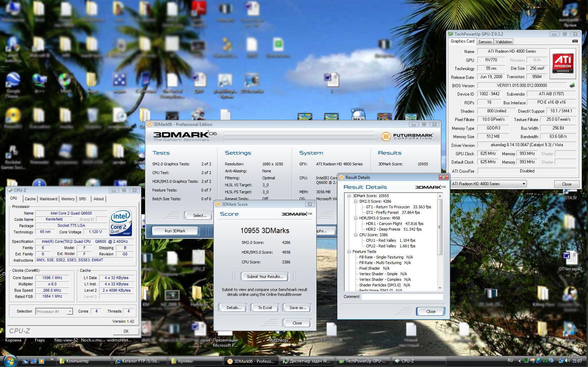Select the Fraps desktop label
The width and height of the screenshot is (588, 367).
click(x=40, y=340)
